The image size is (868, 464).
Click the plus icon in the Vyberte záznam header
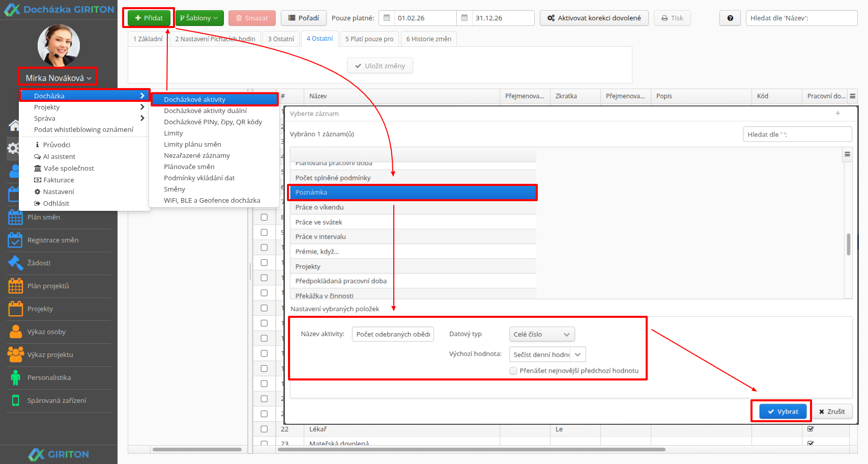pos(837,114)
